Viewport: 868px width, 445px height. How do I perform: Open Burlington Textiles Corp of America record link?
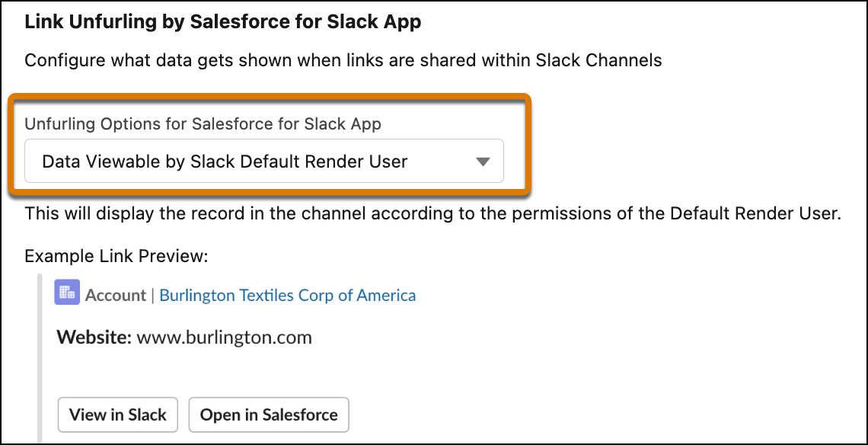tap(288, 295)
